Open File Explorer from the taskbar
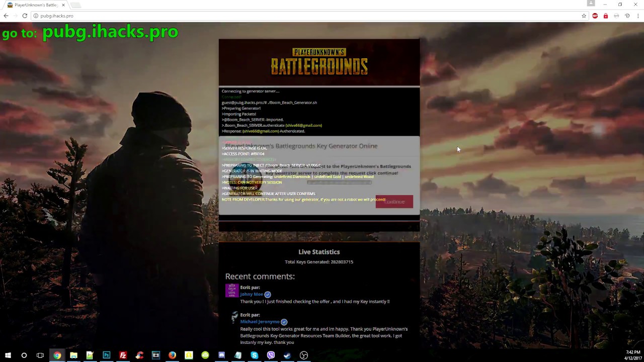 (x=73, y=355)
